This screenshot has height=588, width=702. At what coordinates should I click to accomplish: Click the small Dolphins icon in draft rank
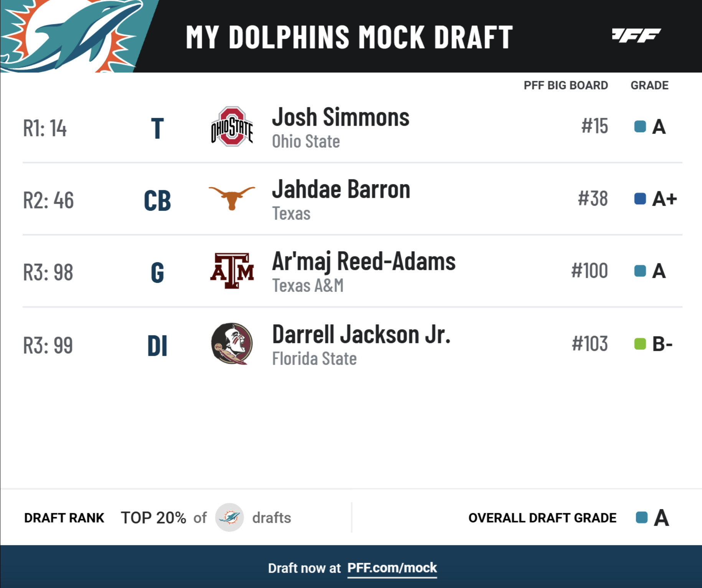click(x=229, y=517)
